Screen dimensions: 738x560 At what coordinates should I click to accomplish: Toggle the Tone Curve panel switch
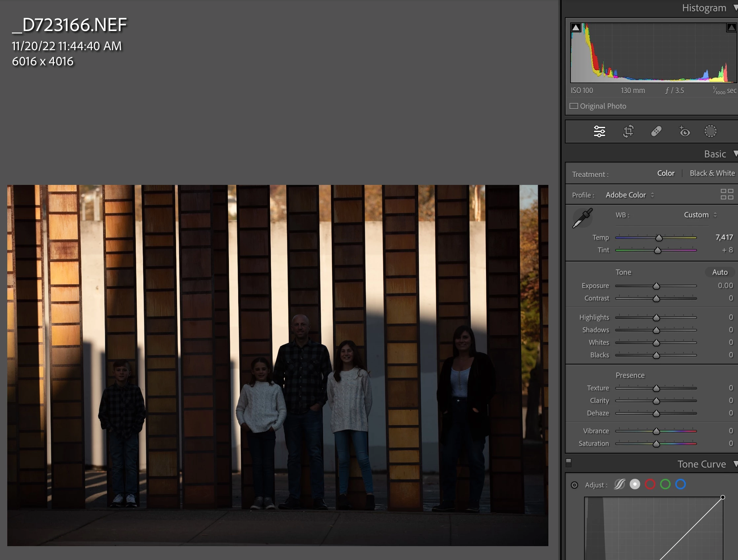(x=569, y=463)
